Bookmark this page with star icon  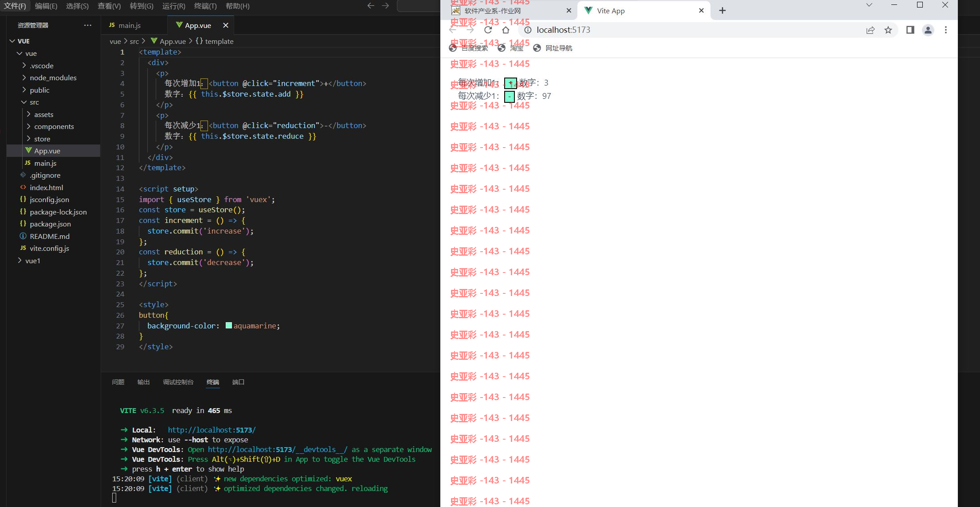pyautogui.click(x=888, y=30)
